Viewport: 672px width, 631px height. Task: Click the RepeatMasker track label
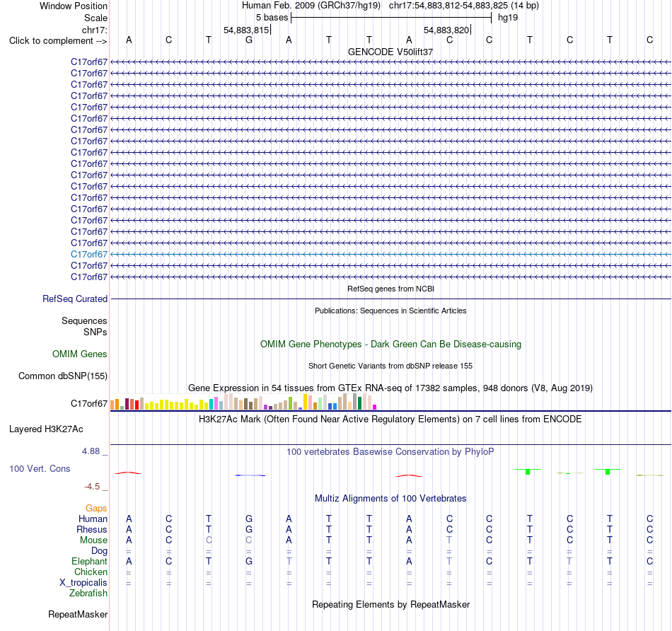78,614
